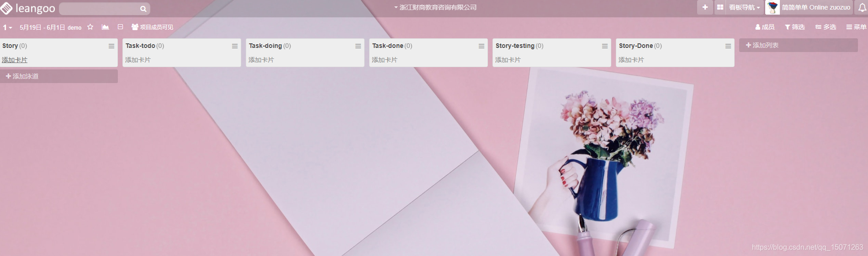The image size is (868, 256).
Task: Open the board statistics chart icon
Action: point(105,27)
